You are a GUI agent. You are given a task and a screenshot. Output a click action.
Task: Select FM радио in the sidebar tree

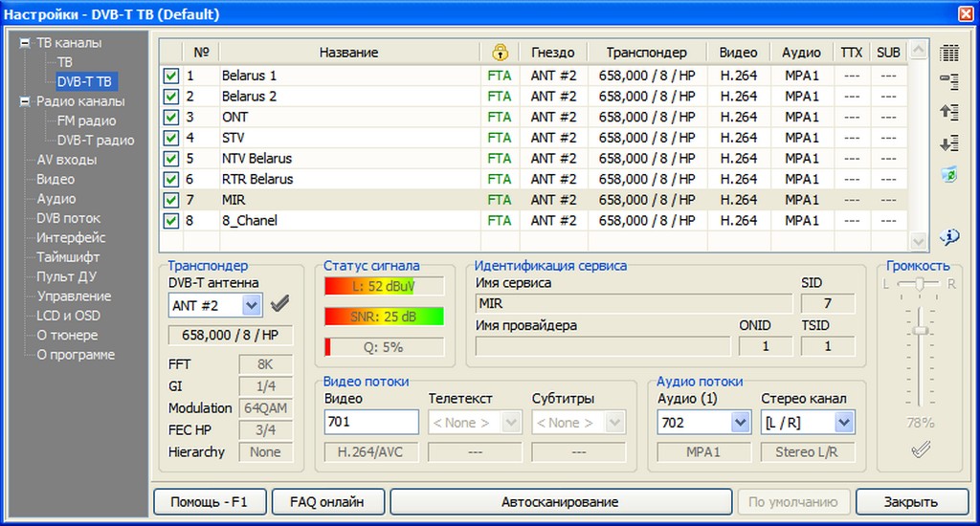tap(86, 121)
